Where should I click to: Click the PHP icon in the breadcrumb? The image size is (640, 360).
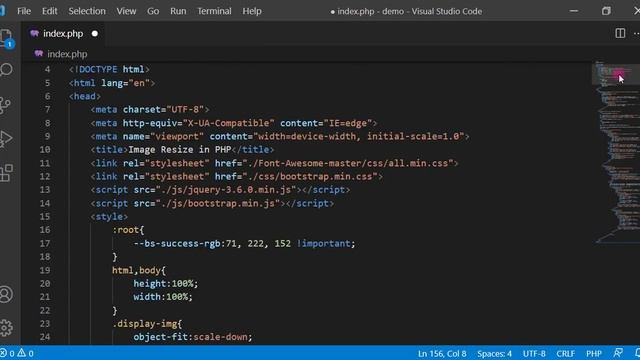(x=39, y=53)
